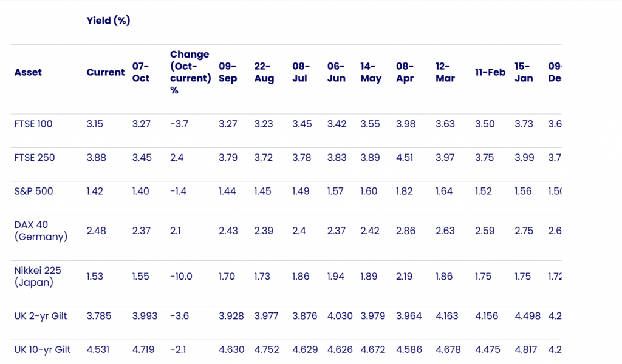The width and height of the screenshot is (622, 364).
Task: Select the 11-Feb column header
Action: pos(490,72)
